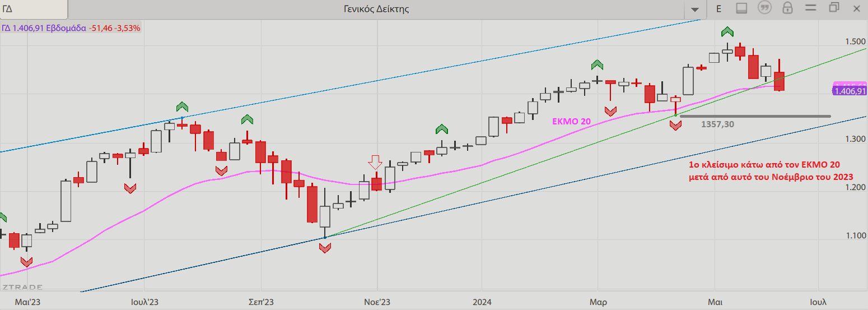Click the ΓΔ symbol field
The height and width of the screenshot is (310, 868).
point(34,9)
